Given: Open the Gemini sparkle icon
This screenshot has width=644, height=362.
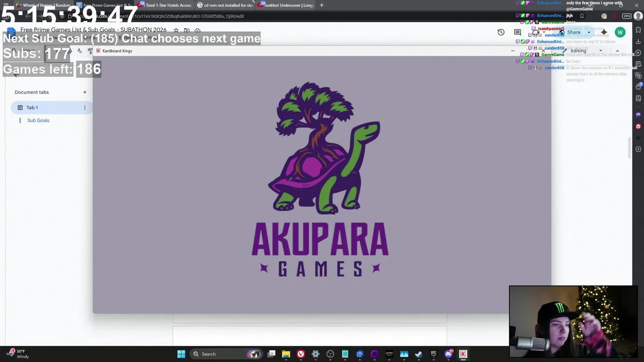Looking at the screenshot, I should click(x=604, y=32).
